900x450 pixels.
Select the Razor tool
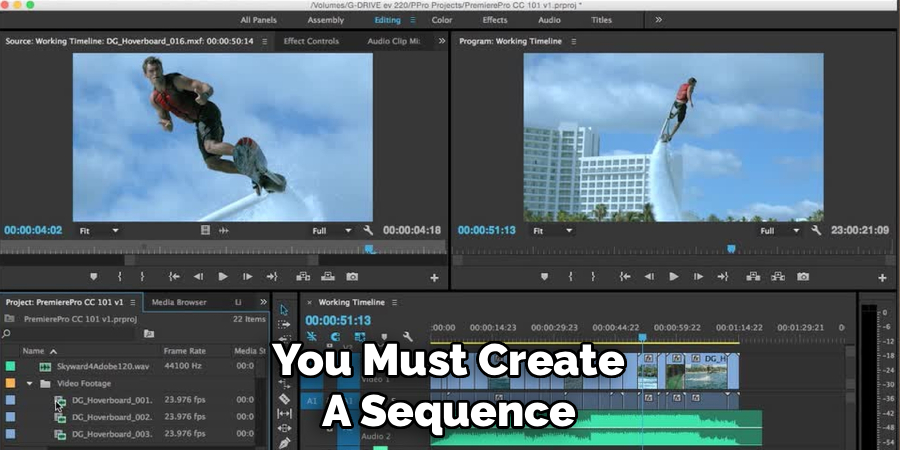pos(284,398)
